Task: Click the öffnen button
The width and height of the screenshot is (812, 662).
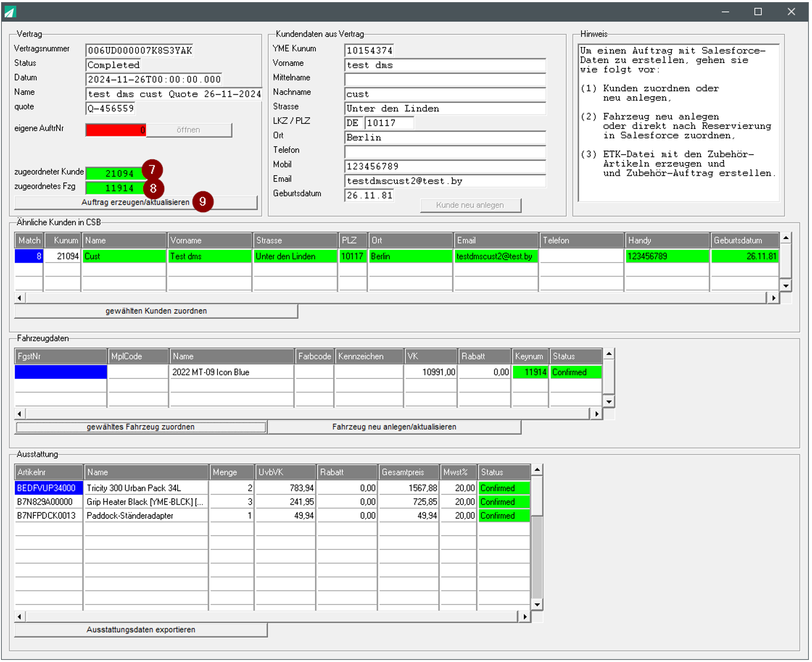Action: (x=189, y=130)
